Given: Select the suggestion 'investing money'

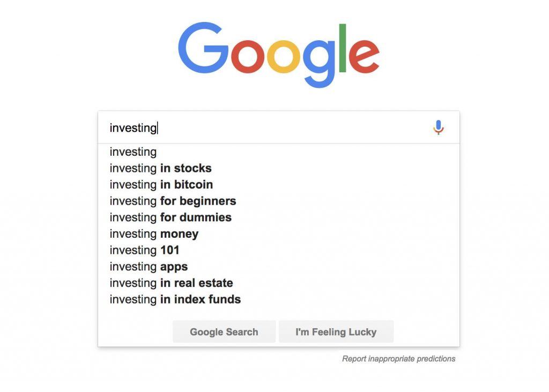Looking at the screenshot, I should tap(153, 234).
